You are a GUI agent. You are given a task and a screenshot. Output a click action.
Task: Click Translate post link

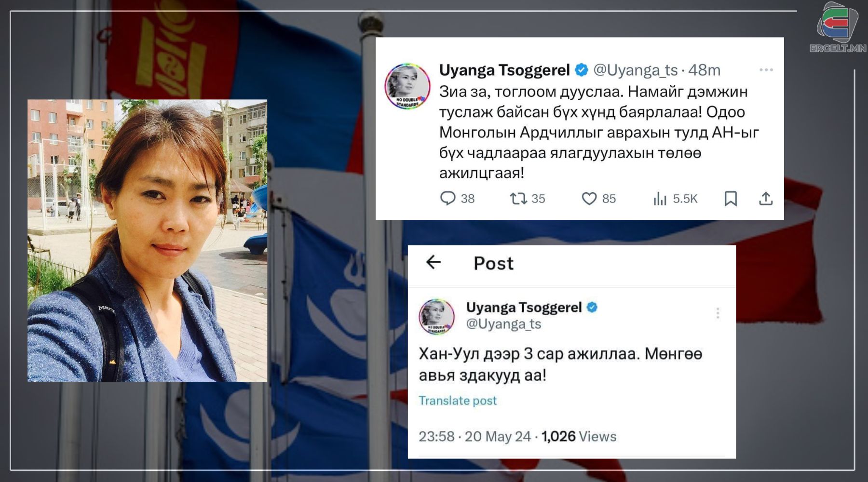pos(457,401)
